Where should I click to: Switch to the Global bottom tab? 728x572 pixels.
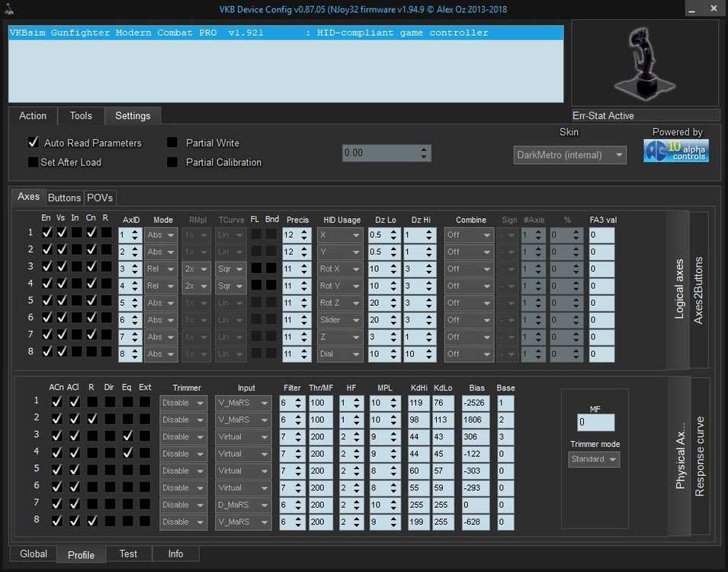[x=34, y=554]
